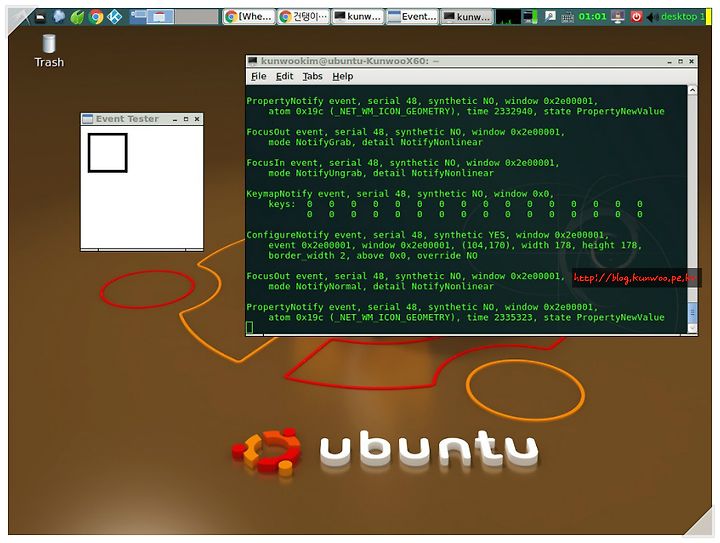Click the terminal cursor block at prompt

point(249,327)
